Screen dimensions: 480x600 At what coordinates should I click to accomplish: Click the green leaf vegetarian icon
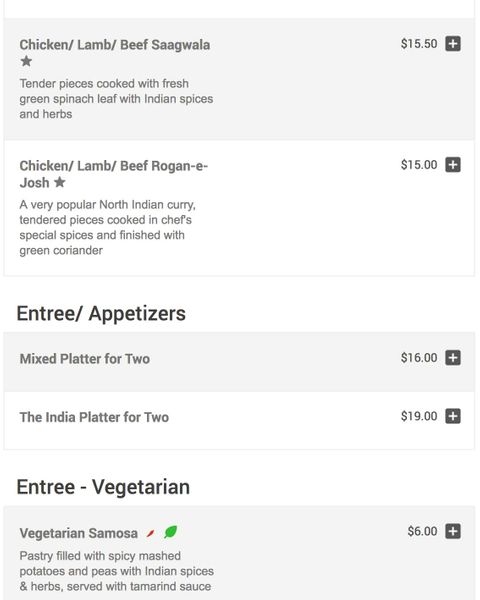point(170,532)
